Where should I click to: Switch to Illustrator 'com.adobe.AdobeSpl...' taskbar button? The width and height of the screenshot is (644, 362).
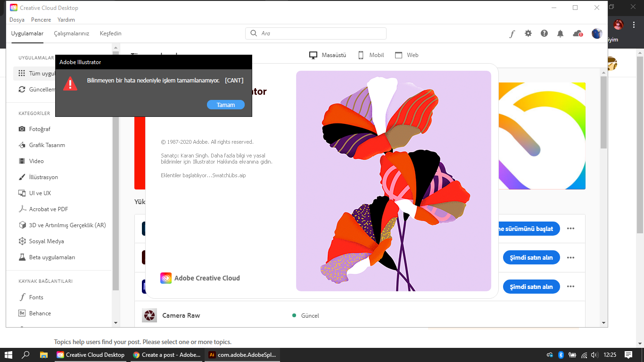243,355
